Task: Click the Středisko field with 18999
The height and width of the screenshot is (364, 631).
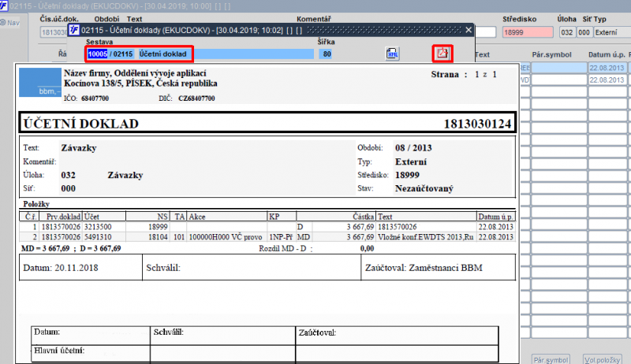Action: (x=528, y=32)
